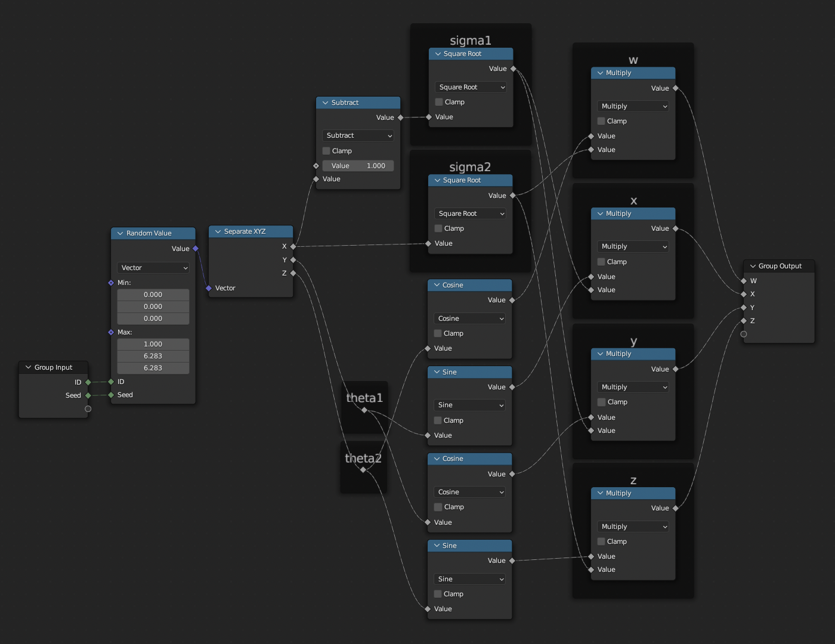Select the theta1 reroute point

click(x=364, y=410)
